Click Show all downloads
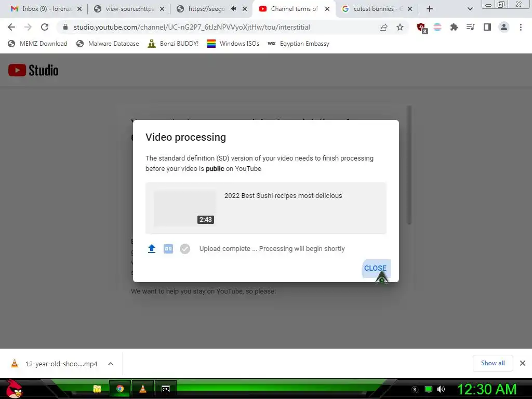This screenshot has width=532, height=399. click(x=493, y=363)
